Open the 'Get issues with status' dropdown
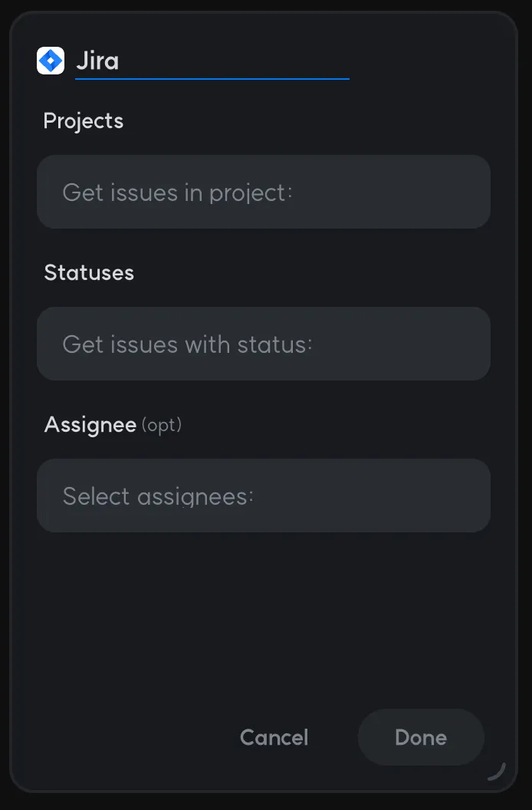The width and height of the screenshot is (532, 810). [x=263, y=344]
